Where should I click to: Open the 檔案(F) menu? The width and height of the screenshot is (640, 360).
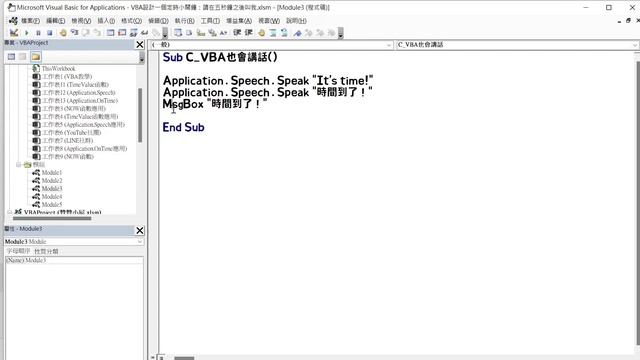[31, 21]
